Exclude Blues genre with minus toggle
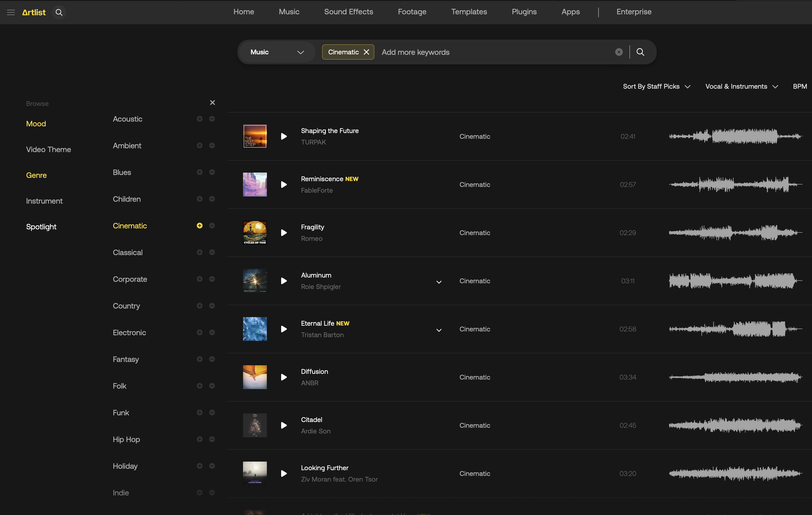812x515 pixels. pos(212,172)
